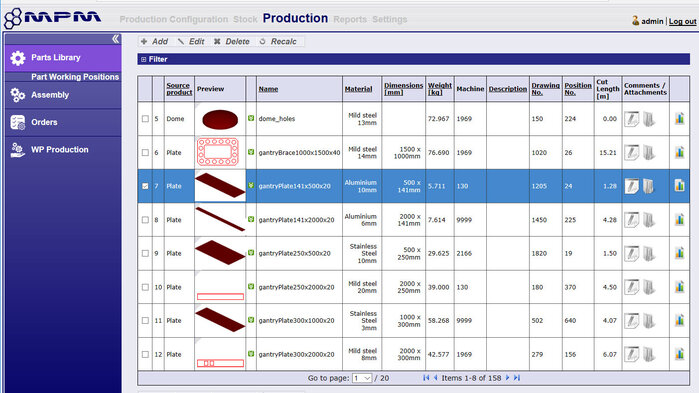Screen dimensions: 699x393
Task: Tick checkbox for row 10 gantryPlate250x2000x20
Action: point(145,287)
